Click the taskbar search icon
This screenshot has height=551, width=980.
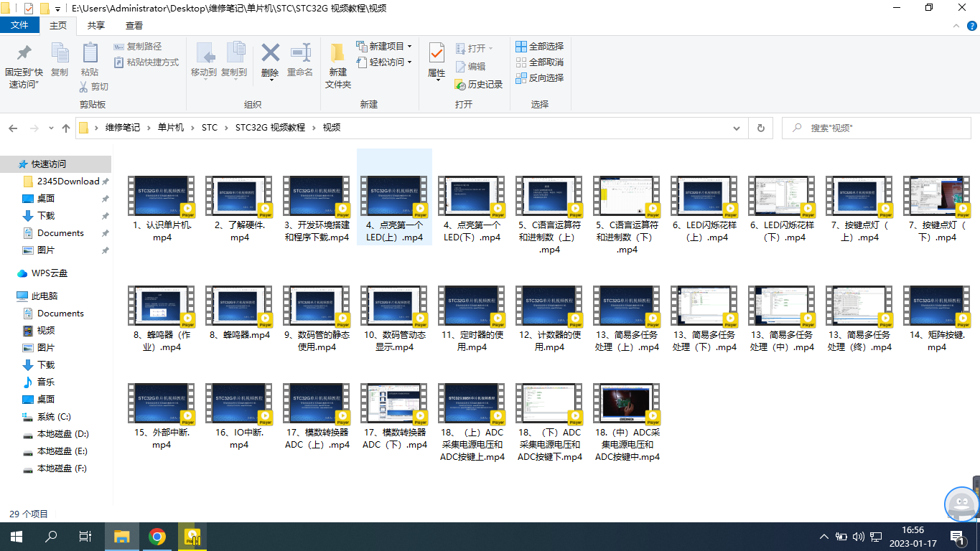click(x=51, y=537)
